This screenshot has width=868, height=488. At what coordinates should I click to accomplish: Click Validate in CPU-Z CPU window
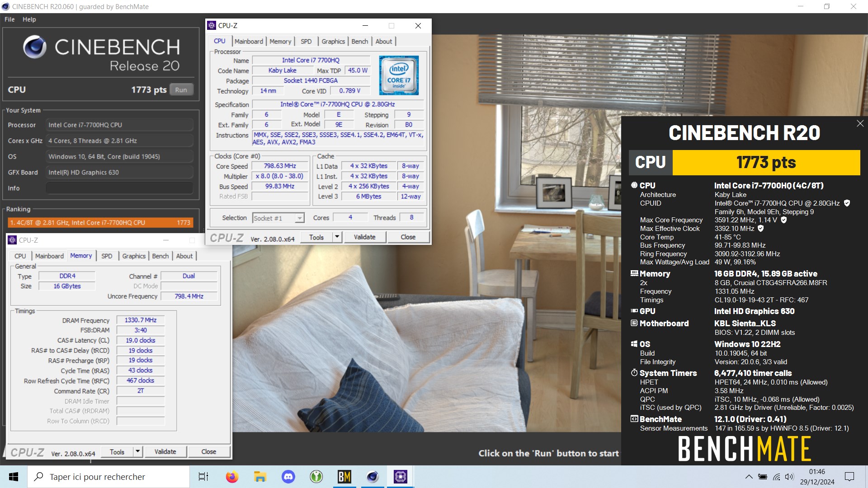[x=365, y=237]
